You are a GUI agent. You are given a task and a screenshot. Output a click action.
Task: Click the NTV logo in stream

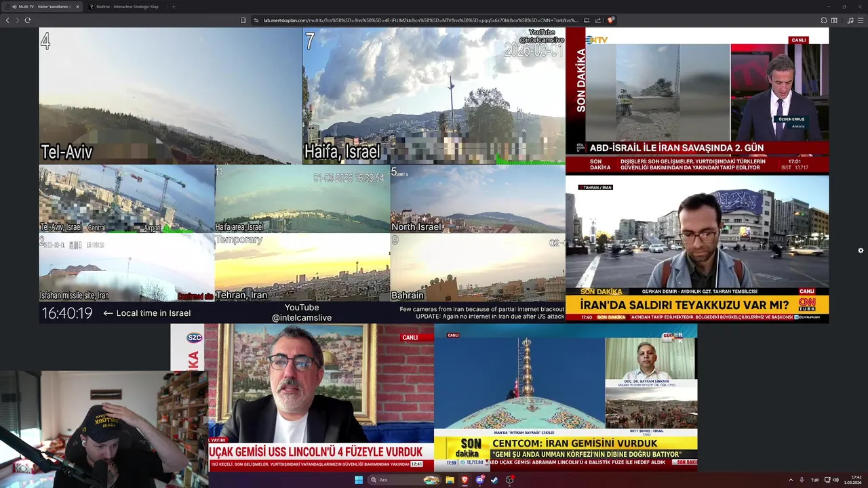coord(597,40)
